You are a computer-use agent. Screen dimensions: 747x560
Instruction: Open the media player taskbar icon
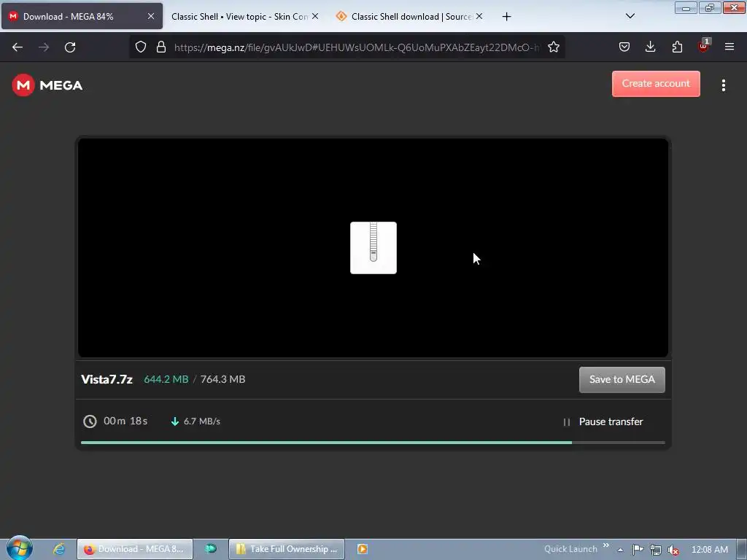[362, 549]
